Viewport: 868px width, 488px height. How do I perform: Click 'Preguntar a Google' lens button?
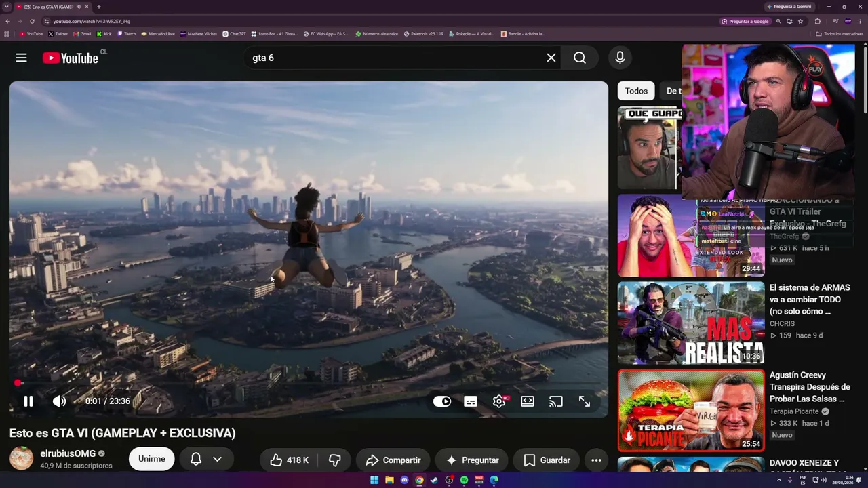click(x=745, y=21)
